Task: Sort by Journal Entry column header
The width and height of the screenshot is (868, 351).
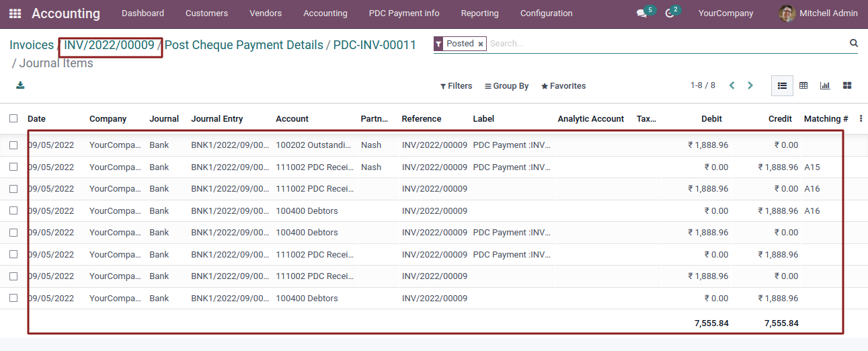Action: [x=217, y=118]
